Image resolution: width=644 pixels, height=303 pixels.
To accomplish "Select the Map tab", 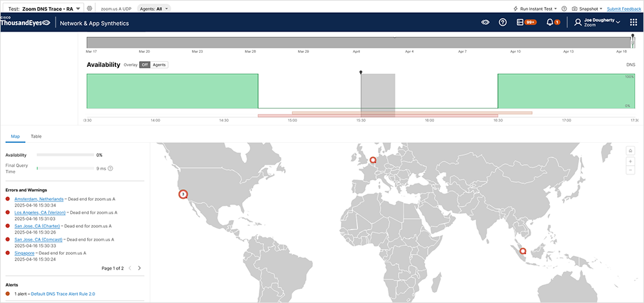I will tap(15, 136).
